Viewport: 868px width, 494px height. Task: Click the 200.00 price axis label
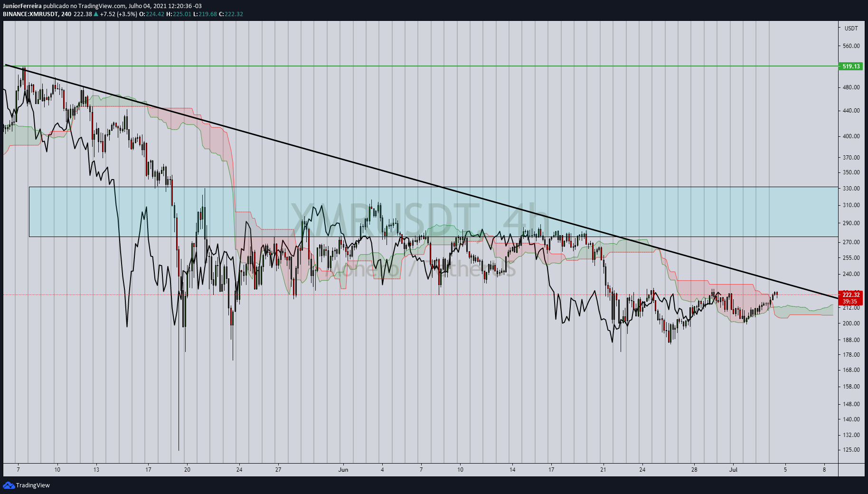[851, 323]
